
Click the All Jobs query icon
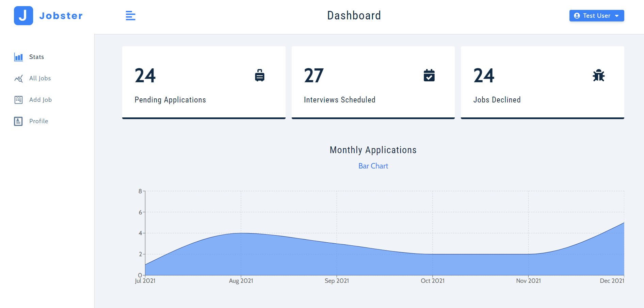point(18,79)
